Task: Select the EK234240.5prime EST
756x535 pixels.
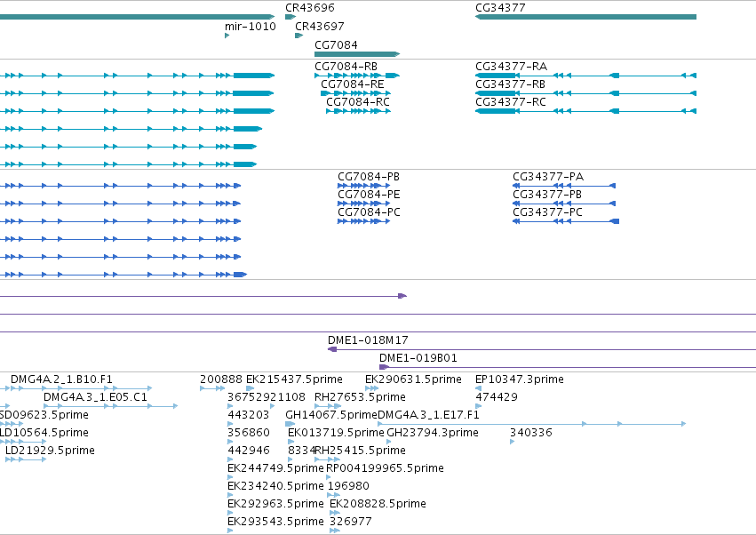Action: click(x=275, y=487)
